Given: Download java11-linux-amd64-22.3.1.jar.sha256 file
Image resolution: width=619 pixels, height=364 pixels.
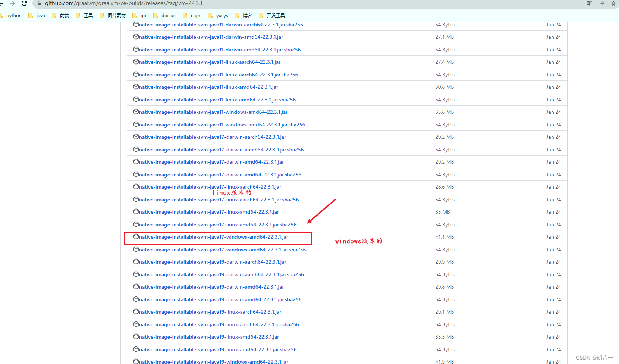Looking at the screenshot, I should [x=217, y=100].
